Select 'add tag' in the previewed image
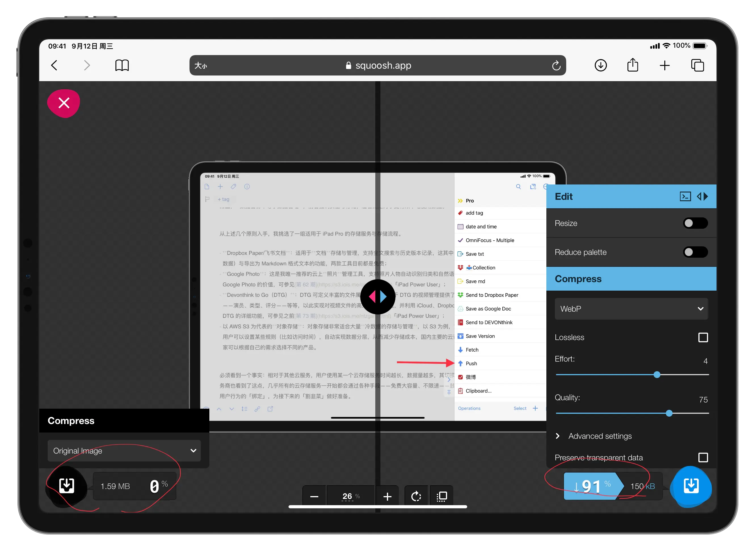This screenshot has width=756, height=552. 474,213
